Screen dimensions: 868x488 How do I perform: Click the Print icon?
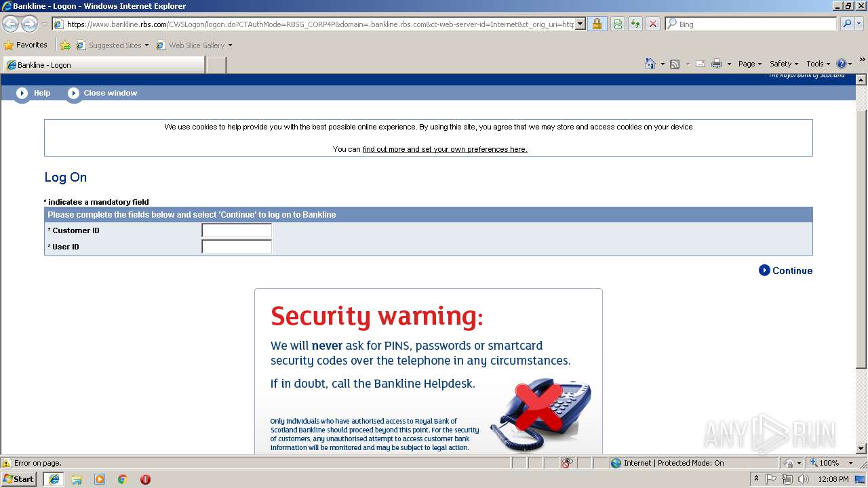coord(717,64)
